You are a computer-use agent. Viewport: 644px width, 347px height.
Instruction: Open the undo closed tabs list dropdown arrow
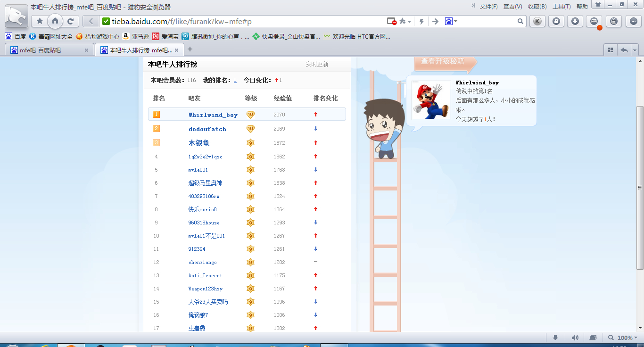[635, 50]
